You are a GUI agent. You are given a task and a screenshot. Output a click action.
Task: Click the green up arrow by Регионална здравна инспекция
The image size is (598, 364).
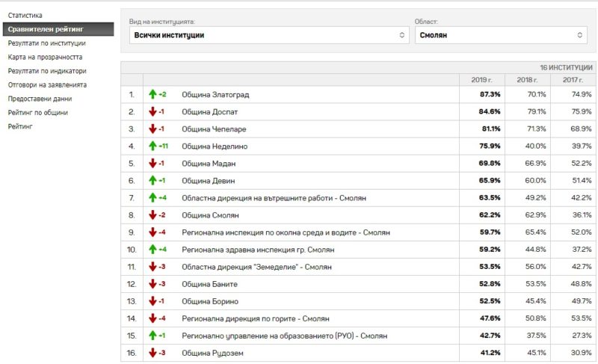pyautogui.click(x=153, y=250)
